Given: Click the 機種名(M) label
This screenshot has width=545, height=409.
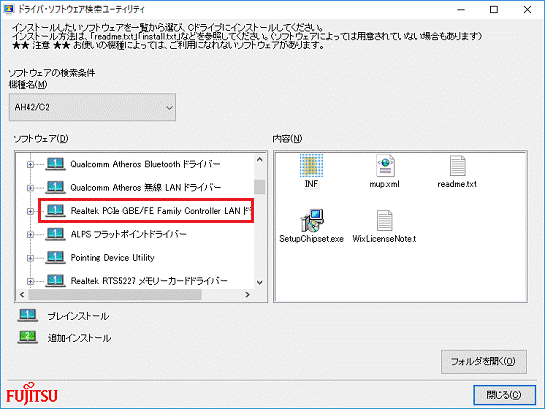Looking at the screenshot, I should tap(28, 84).
